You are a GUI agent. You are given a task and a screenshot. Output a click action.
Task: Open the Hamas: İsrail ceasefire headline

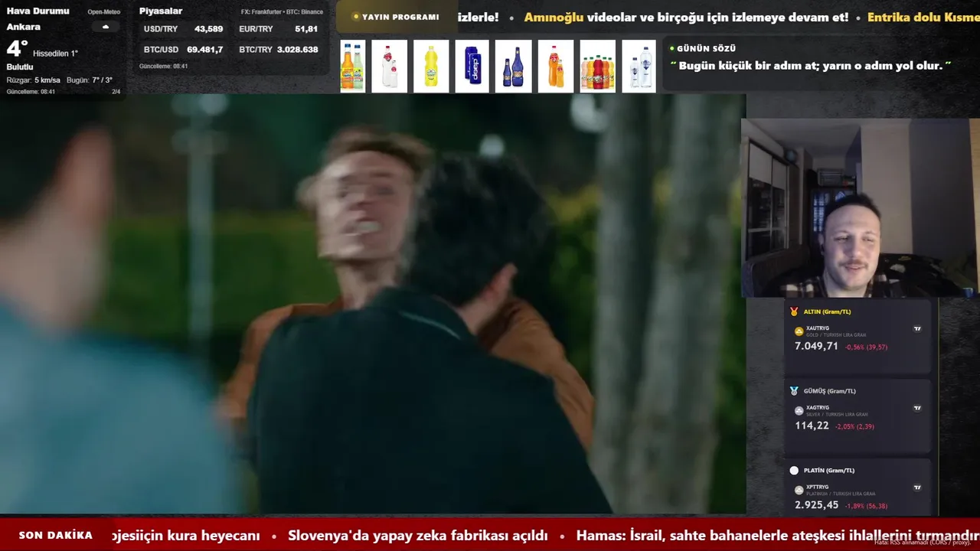pyautogui.click(x=778, y=536)
